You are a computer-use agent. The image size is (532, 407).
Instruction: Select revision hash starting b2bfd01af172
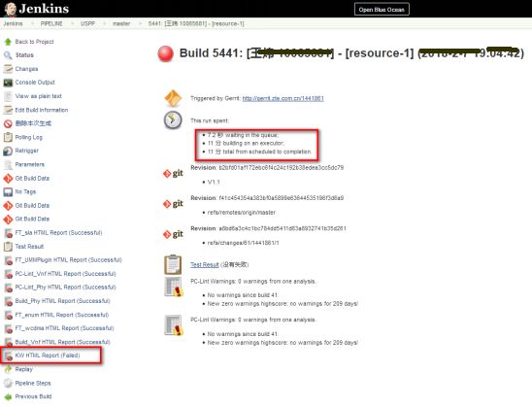click(282, 168)
